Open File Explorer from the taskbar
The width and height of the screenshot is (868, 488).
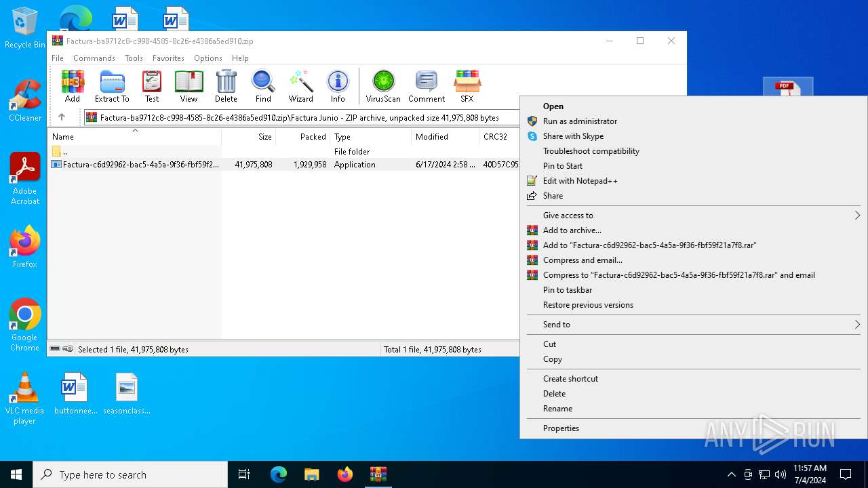point(312,474)
